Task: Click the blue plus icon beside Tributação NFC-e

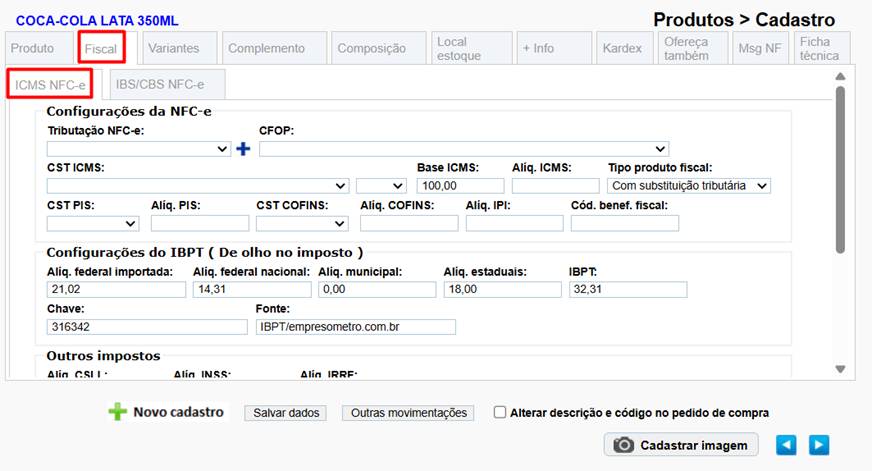Action: pyautogui.click(x=243, y=149)
